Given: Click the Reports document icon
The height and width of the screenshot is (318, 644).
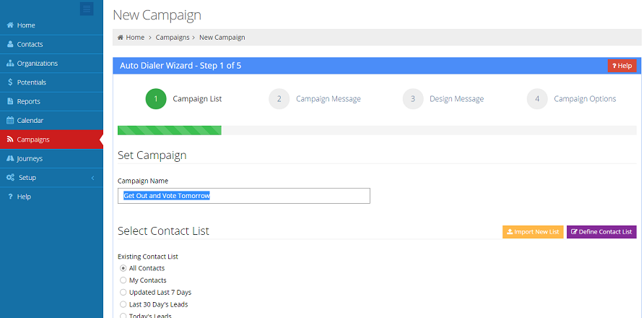Looking at the screenshot, I should [10, 101].
